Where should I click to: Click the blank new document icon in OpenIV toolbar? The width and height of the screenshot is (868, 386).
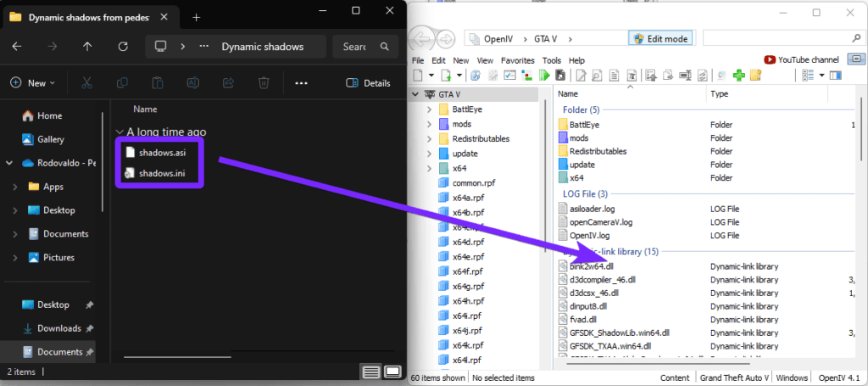(x=417, y=75)
